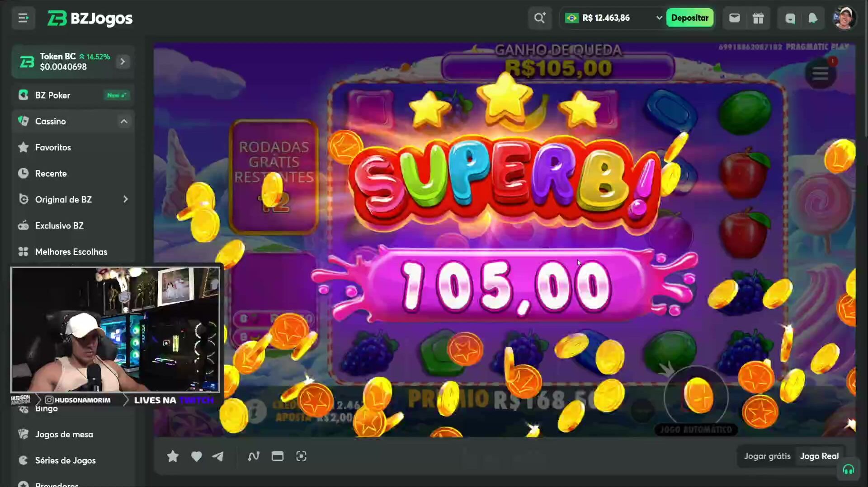
Task: Open Token BC price card
Action: (x=73, y=61)
